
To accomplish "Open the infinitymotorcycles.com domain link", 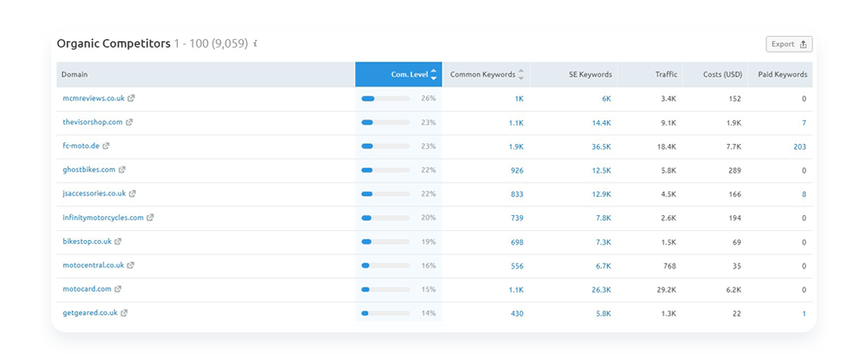I will [x=103, y=217].
